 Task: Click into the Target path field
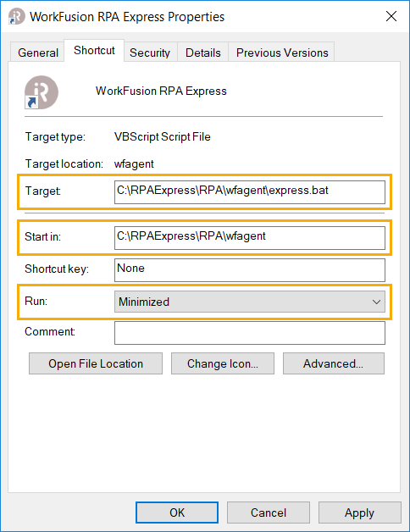(x=249, y=192)
